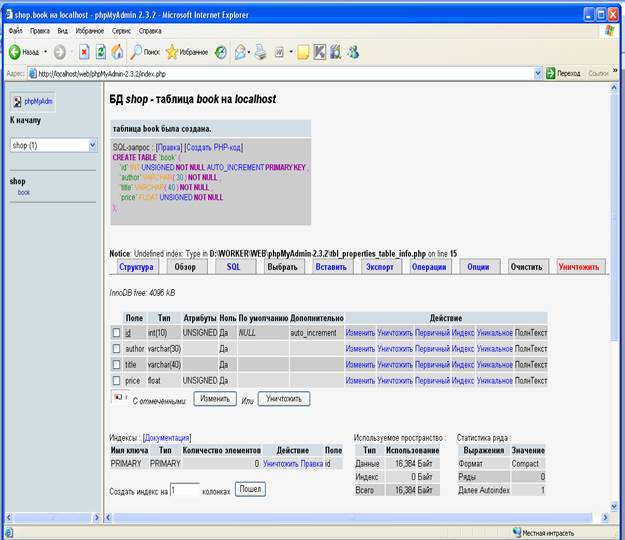The image size is (625, 540).
Task: Expand the address bar URL dropdown arrow
Action: 537,73
